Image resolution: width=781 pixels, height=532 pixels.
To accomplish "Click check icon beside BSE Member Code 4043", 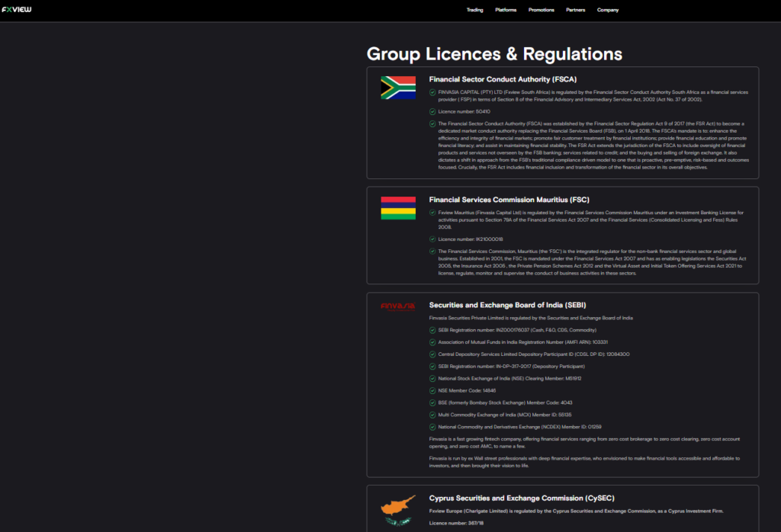I will [432, 402].
